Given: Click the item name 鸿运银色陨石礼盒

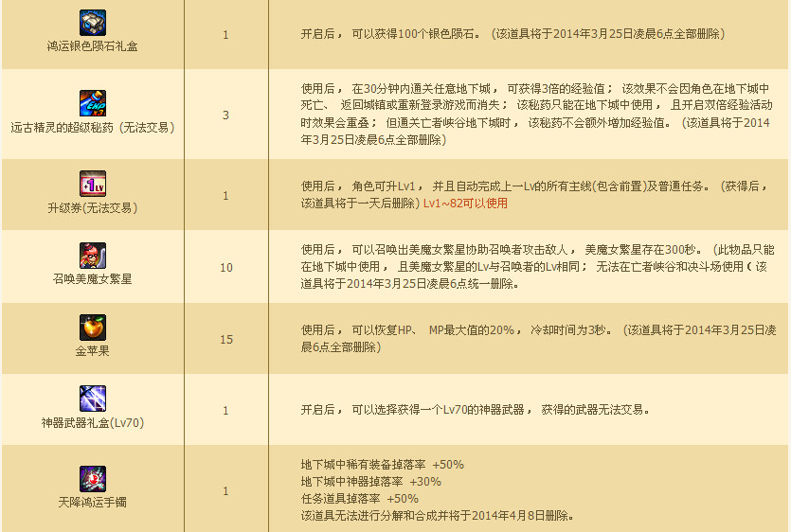Looking at the screenshot, I should [92, 45].
